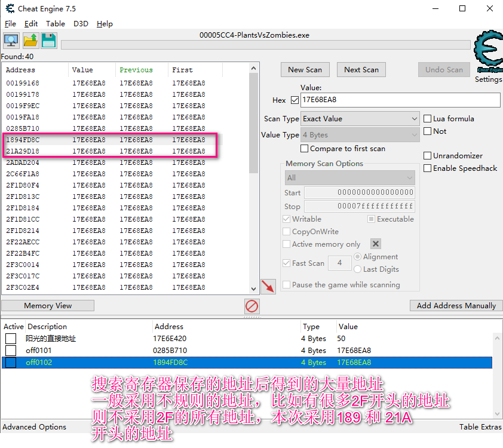Open the File menu
This screenshot has height=448, width=503.
tap(10, 24)
